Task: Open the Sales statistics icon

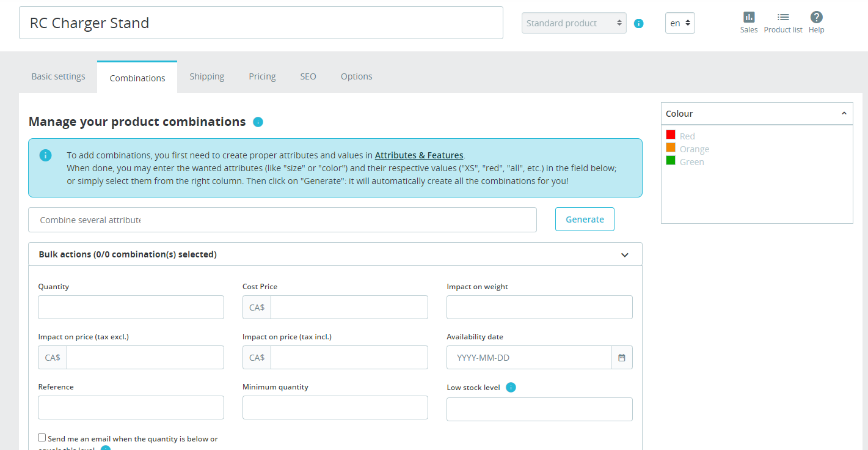Action: pyautogui.click(x=749, y=18)
